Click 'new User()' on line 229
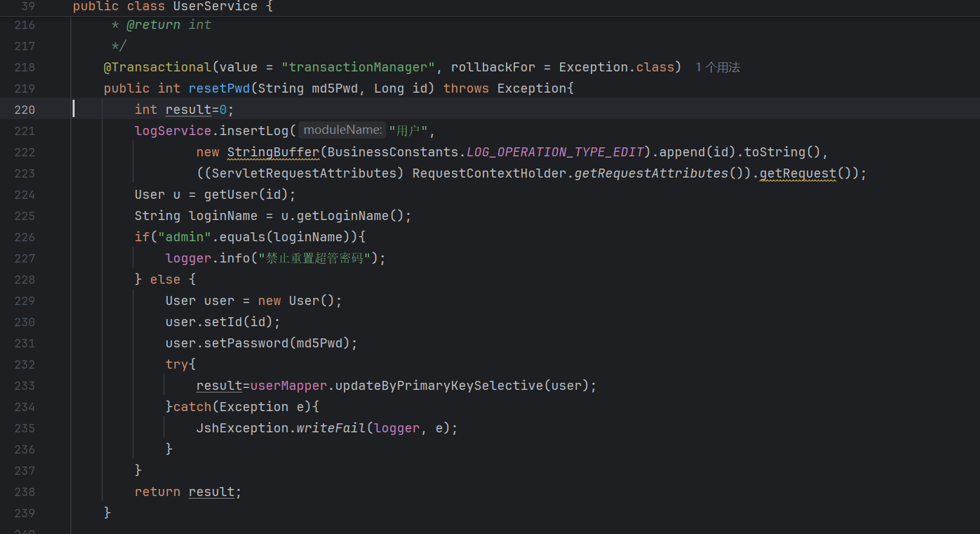Image resolution: width=980 pixels, height=534 pixels. pyautogui.click(x=296, y=300)
